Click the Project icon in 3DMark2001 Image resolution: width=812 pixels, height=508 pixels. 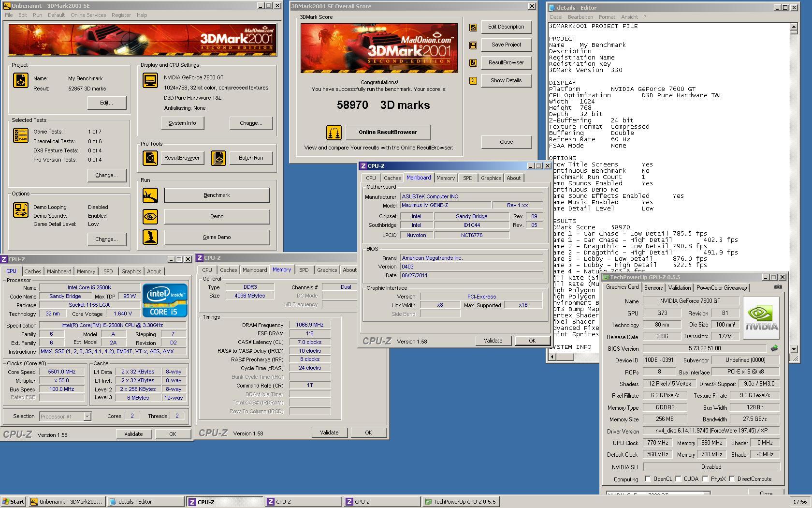(20, 80)
